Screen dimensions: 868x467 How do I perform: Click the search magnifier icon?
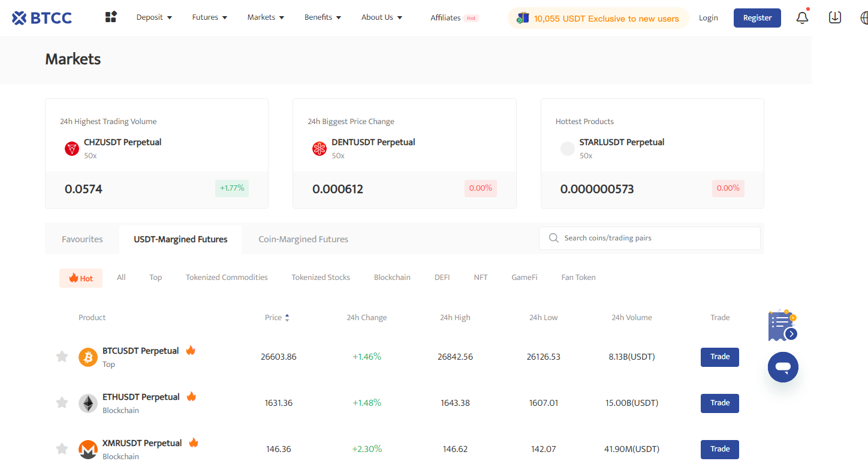pos(554,238)
